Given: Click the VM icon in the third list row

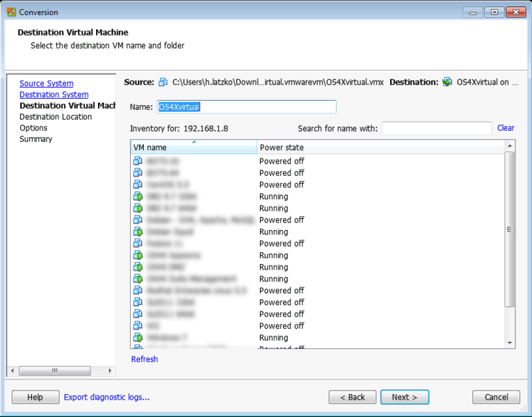Looking at the screenshot, I should (x=138, y=185).
